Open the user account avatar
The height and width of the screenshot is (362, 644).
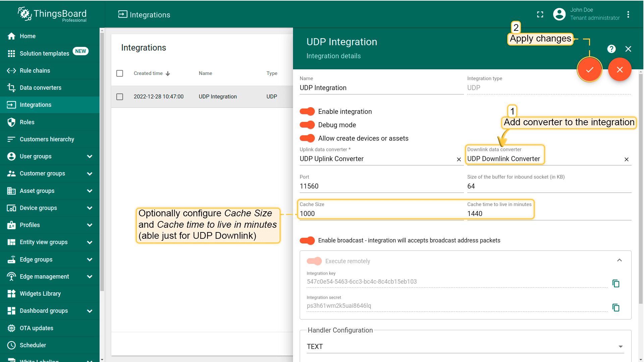pyautogui.click(x=559, y=14)
